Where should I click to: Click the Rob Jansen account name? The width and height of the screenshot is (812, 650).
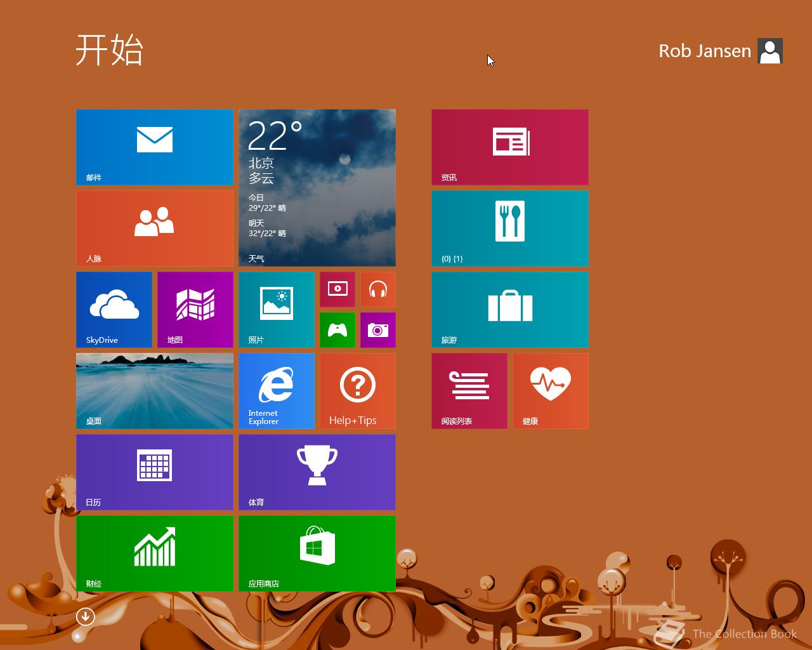pos(705,51)
